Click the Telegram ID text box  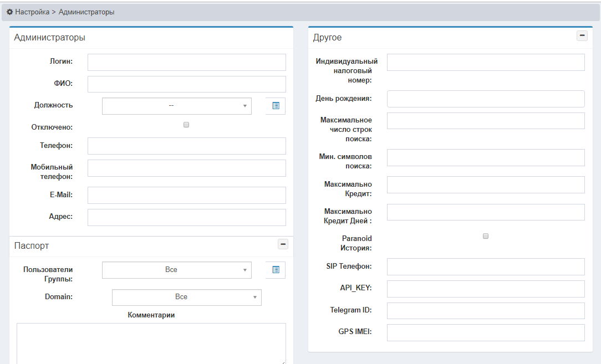pyautogui.click(x=486, y=311)
